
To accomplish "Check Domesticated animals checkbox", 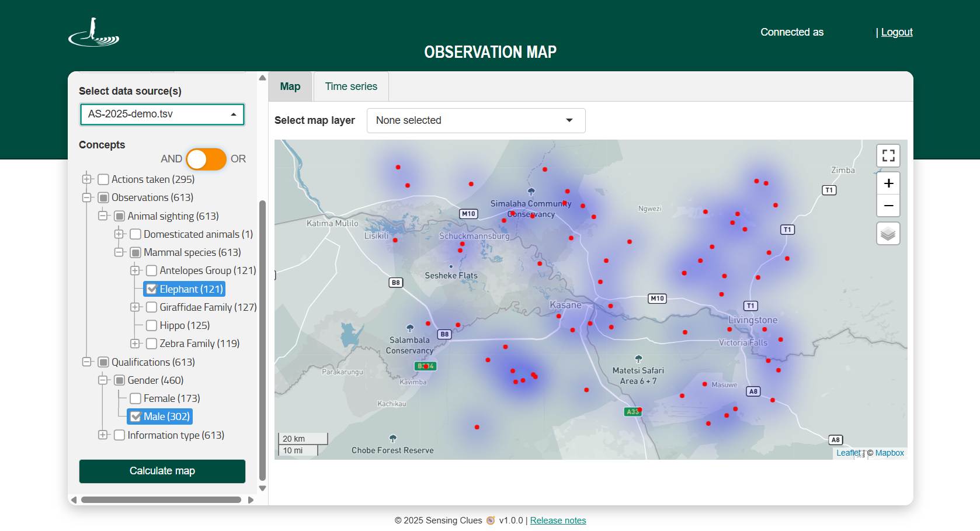I will coord(135,234).
